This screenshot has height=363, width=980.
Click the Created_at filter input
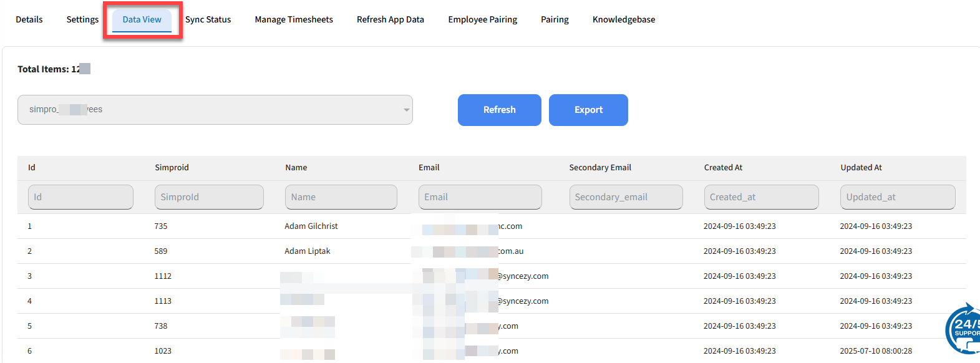[762, 197]
